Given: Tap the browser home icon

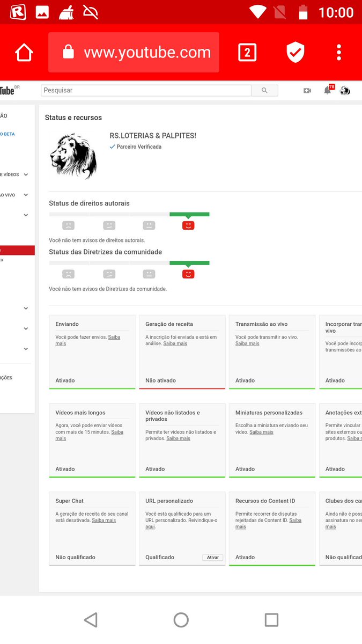Looking at the screenshot, I should pyautogui.click(x=24, y=53).
